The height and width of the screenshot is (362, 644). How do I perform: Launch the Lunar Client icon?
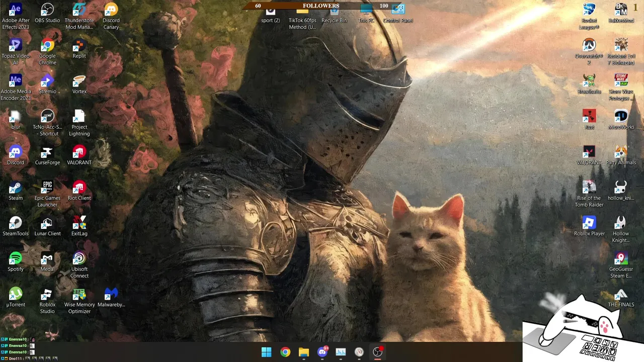pyautogui.click(x=47, y=226)
